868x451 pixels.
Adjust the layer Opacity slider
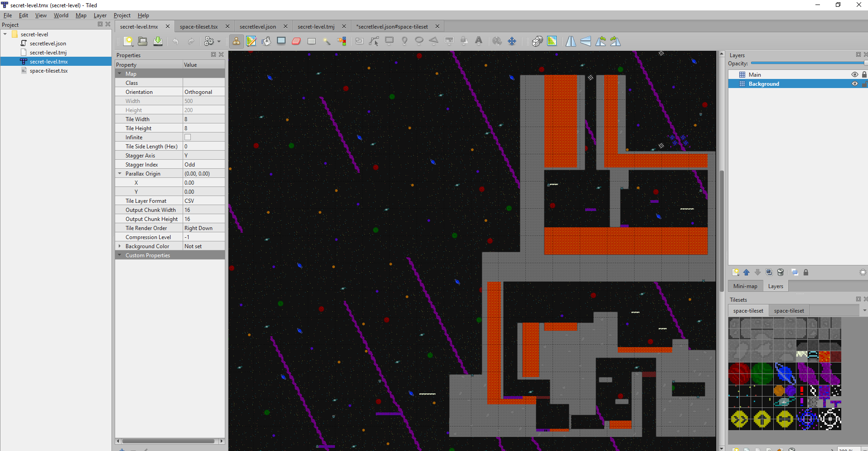807,64
